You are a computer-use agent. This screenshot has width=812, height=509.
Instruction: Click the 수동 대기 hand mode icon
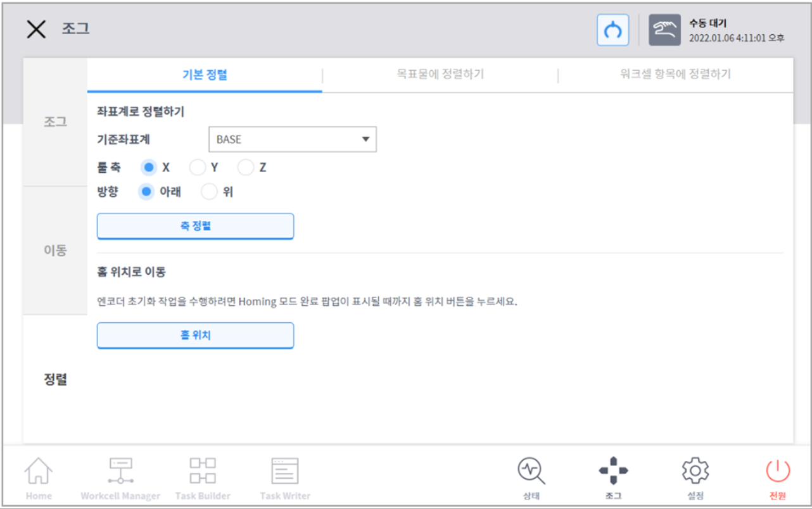[664, 30]
